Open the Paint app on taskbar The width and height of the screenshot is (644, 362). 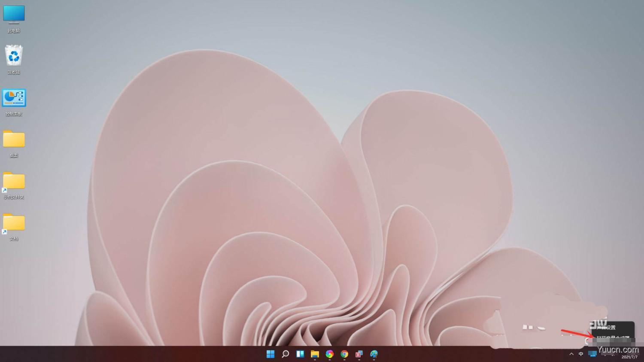click(x=374, y=354)
